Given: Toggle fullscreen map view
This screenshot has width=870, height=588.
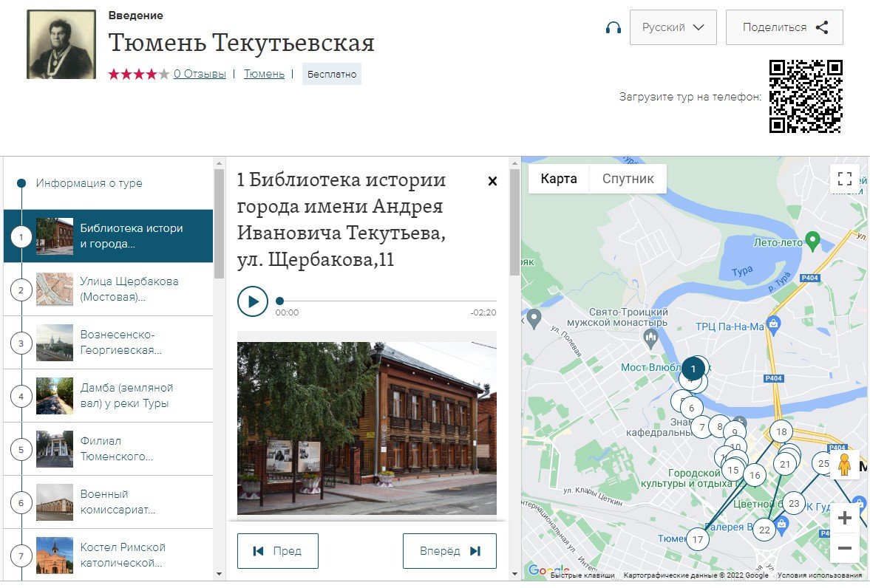Looking at the screenshot, I should (x=845, y=178).
